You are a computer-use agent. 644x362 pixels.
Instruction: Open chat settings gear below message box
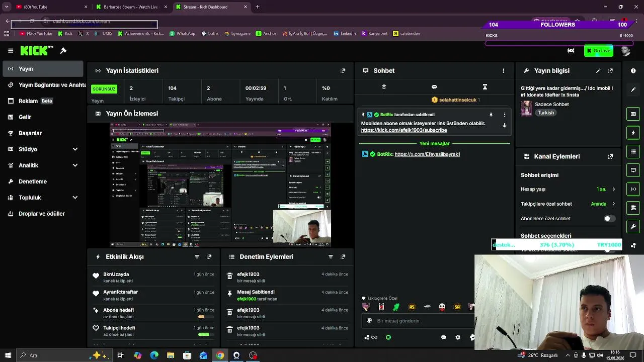pos(458,337)
